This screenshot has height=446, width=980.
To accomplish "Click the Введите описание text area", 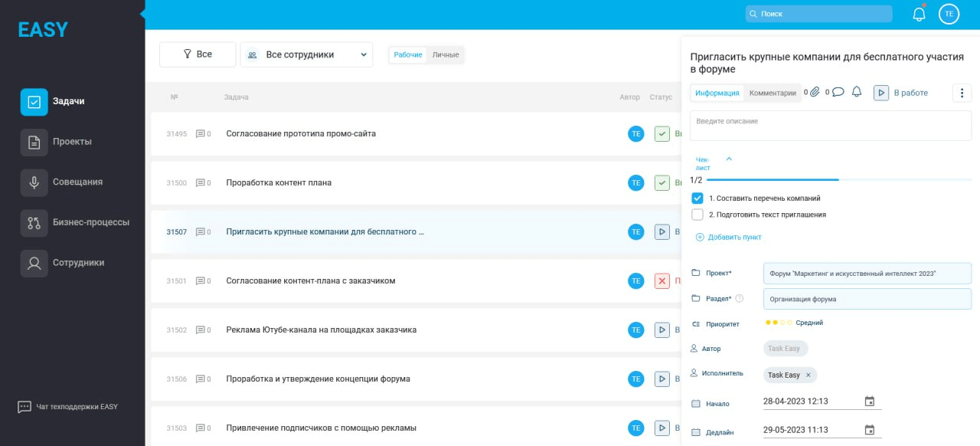I will click(x=831, y=126).
